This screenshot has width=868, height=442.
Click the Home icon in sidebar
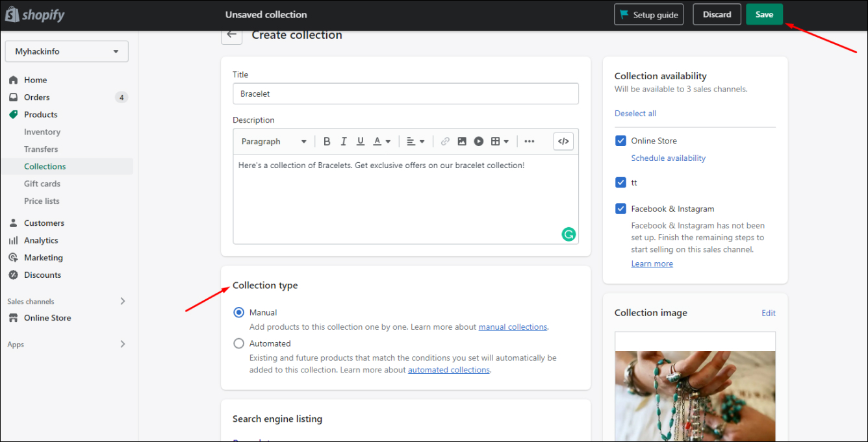pyautogui.click(x=13, y=80)
